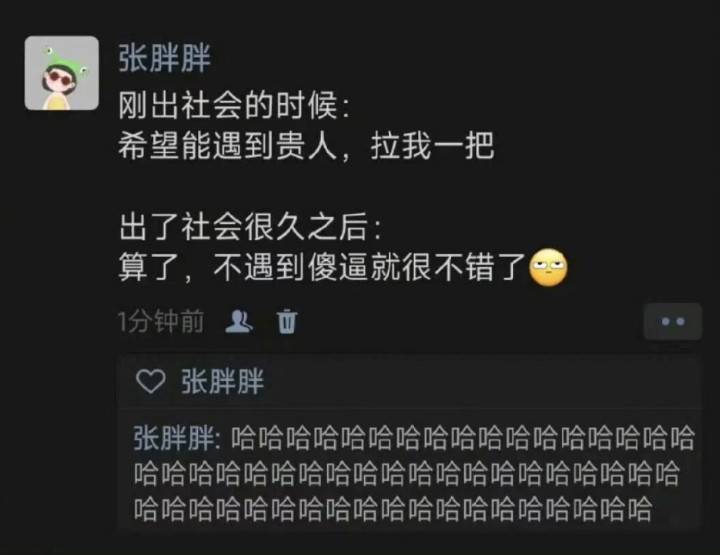Click 拉我一把 at end of second line

pos(432,146)
